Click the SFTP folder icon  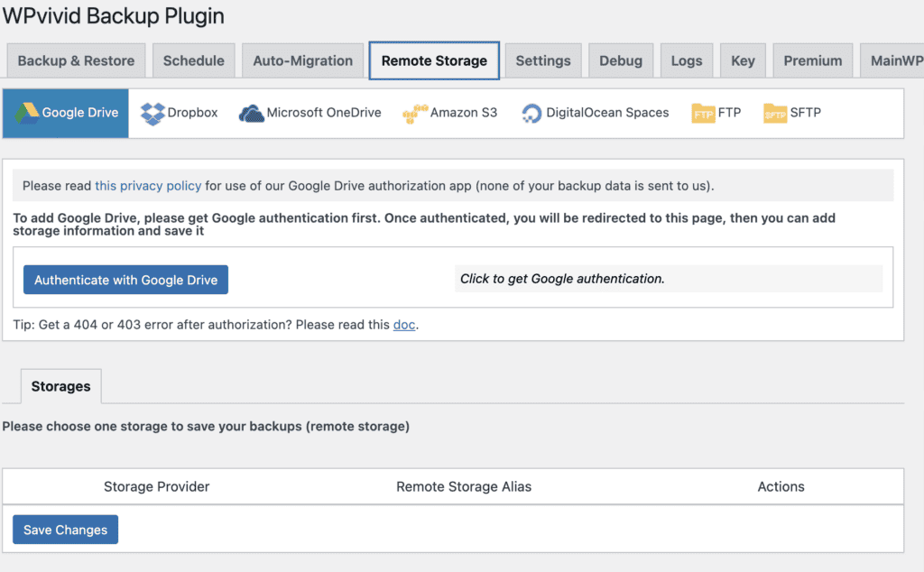(775, 113)
